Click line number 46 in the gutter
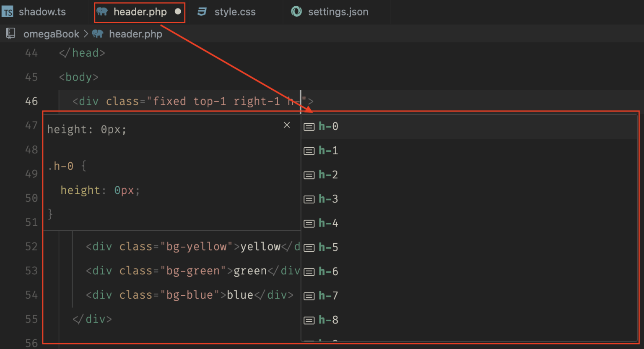This screenshot has width=644, height=349. 31,101
